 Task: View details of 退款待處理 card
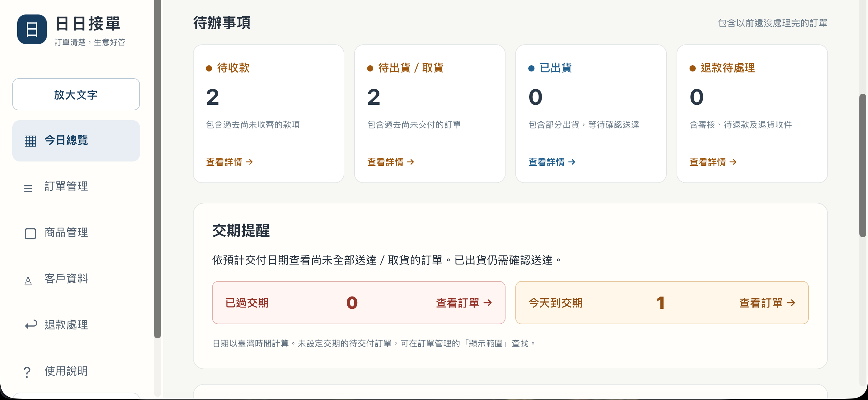click(x=713, y=162)
